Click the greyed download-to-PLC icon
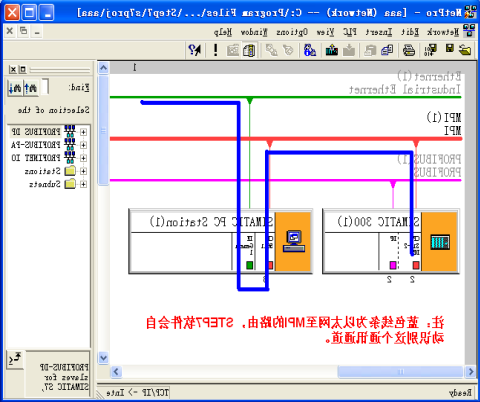The height and width of the screenshot is (402, 480). pyautogui.click(x=349, y=50)
